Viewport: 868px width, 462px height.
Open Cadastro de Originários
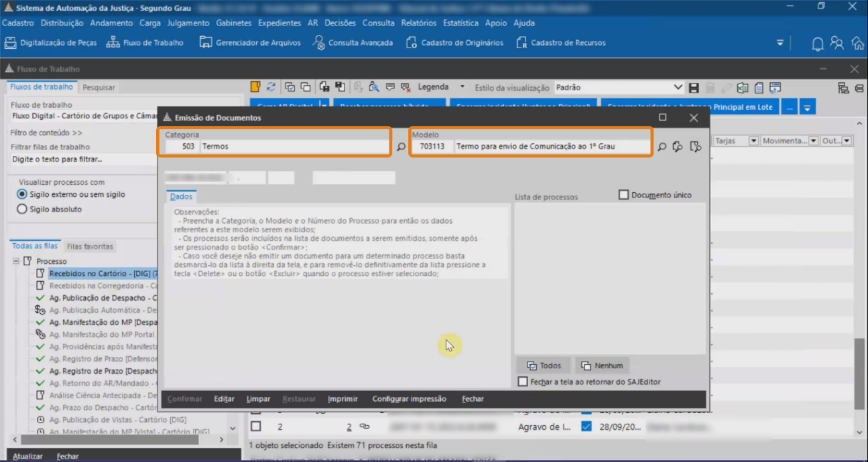click(x=454, y=43)
